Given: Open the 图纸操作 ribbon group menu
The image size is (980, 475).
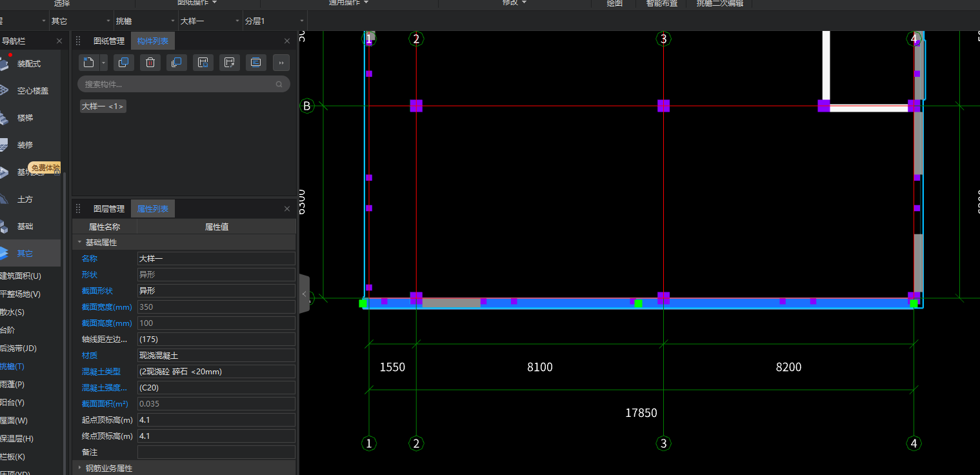Looking at the screenshot, I should [197, 3].
